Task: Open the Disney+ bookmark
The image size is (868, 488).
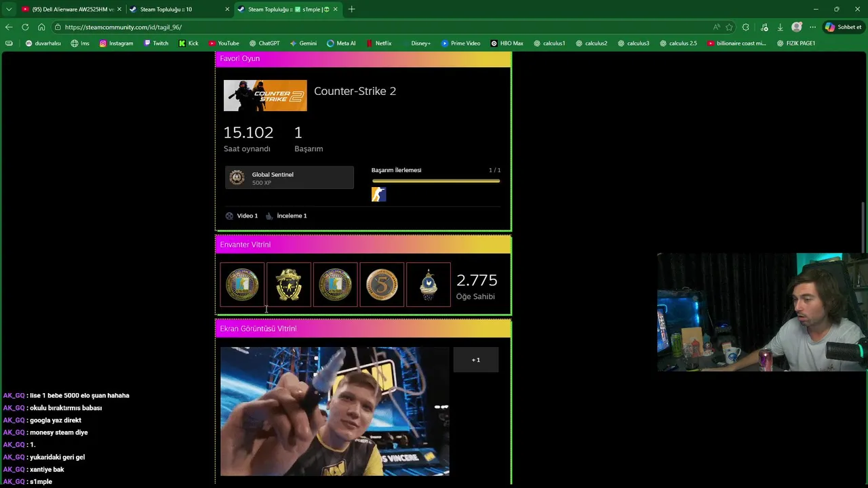Action: pos(416,43)
